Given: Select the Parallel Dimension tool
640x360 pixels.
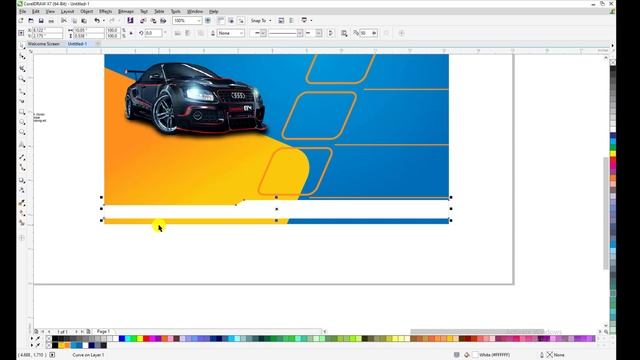Looking at the screenshot, I should coord(22,158).
